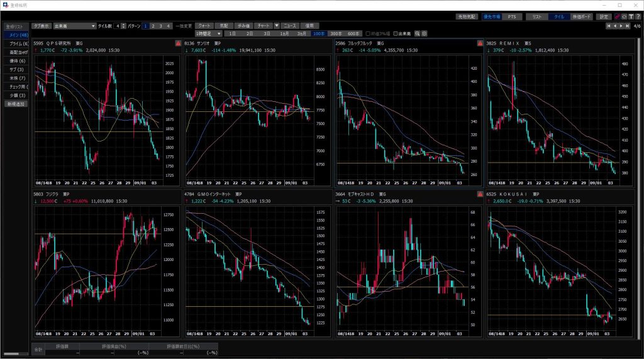Click the red alert icon on QPS研究所 tile
The width and height of the screenshot is (644, 359).
tap(178, 43)
